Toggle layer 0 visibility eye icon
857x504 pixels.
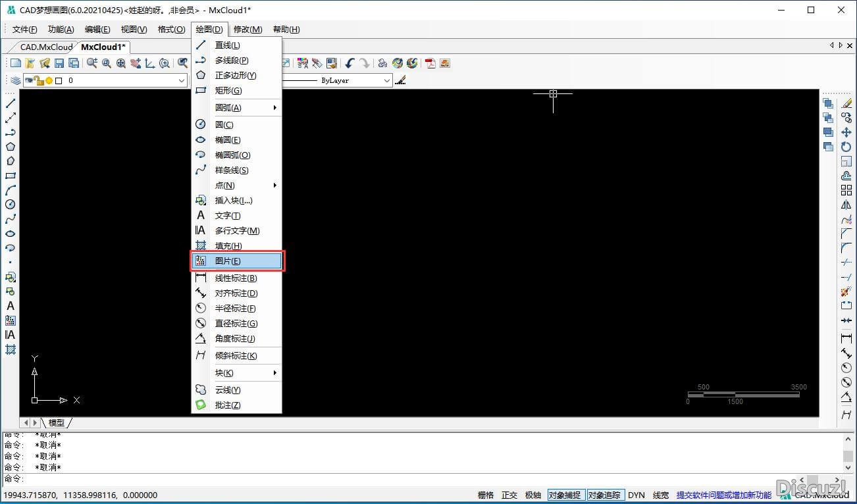coord(28,80)
